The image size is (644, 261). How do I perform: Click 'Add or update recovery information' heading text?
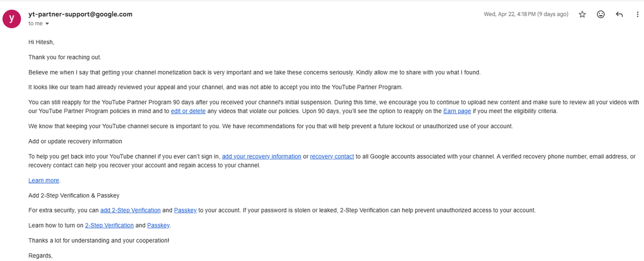pyautogui.click(x=75, y=141)
